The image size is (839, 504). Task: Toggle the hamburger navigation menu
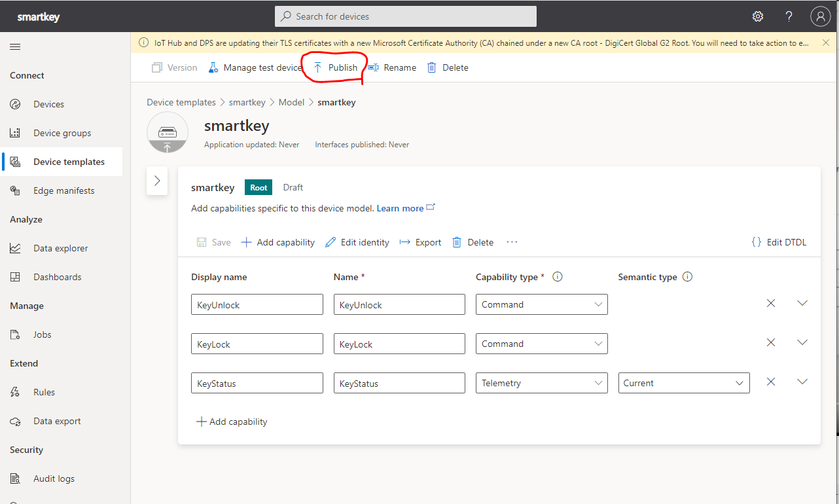point(15,46)
